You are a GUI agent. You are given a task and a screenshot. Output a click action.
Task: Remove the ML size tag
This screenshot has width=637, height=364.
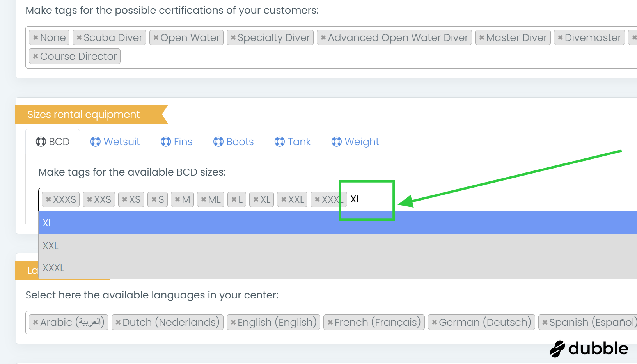tap(204, 200)
